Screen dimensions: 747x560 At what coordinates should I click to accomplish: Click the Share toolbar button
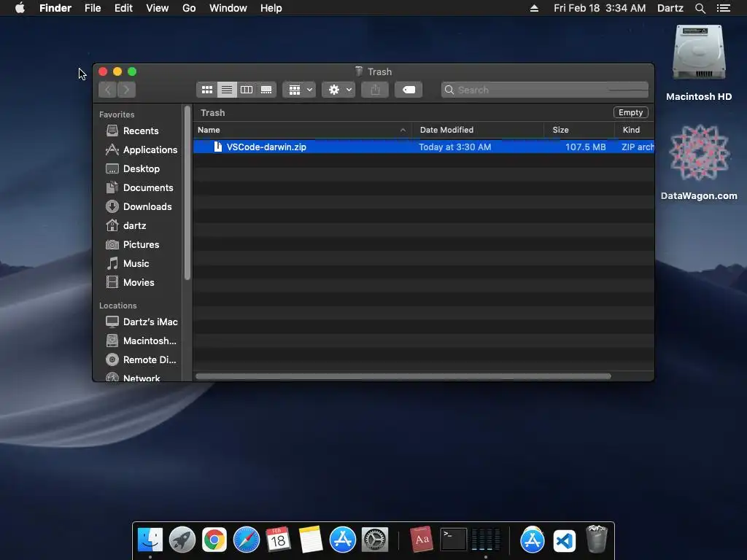375,90
